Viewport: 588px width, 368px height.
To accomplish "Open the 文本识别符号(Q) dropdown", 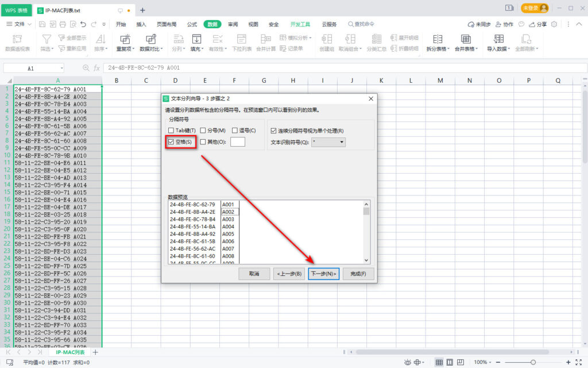I will 328,141.
